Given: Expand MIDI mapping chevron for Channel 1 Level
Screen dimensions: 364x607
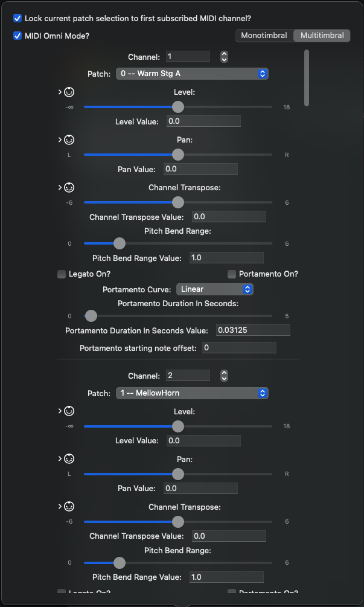Looking at the screenshot, I should pyautogui.click(x=60, y=92).
